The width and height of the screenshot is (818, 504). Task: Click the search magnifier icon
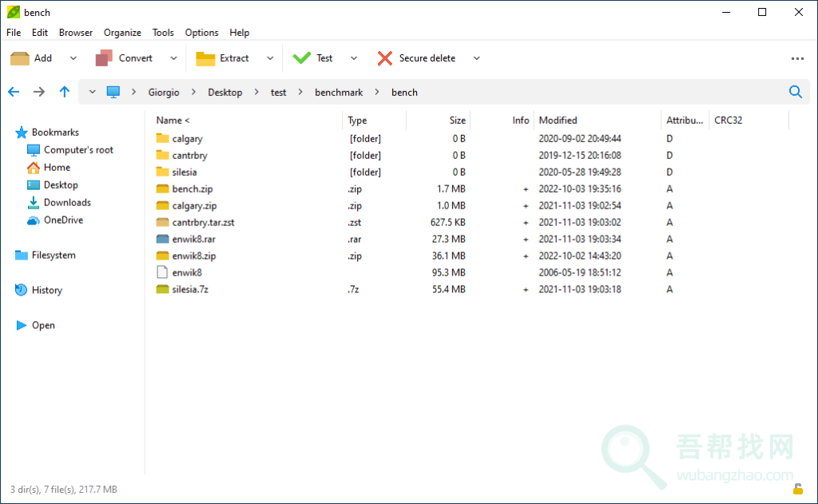(x=796, y=92)
